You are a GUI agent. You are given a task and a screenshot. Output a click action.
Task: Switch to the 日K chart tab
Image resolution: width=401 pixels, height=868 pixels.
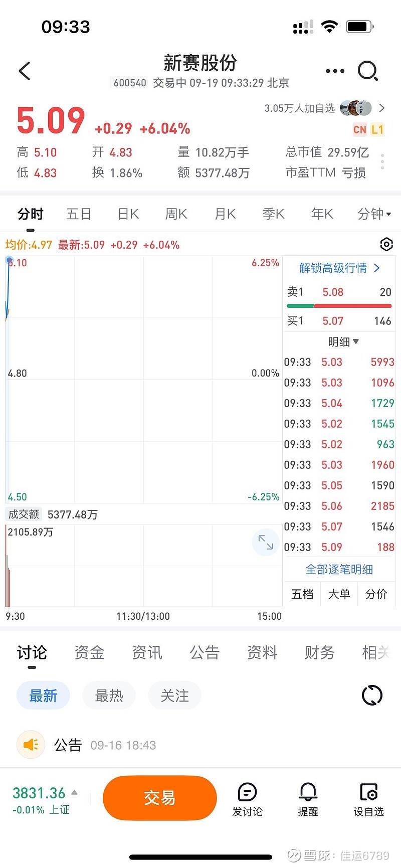[x=128, y=214]
